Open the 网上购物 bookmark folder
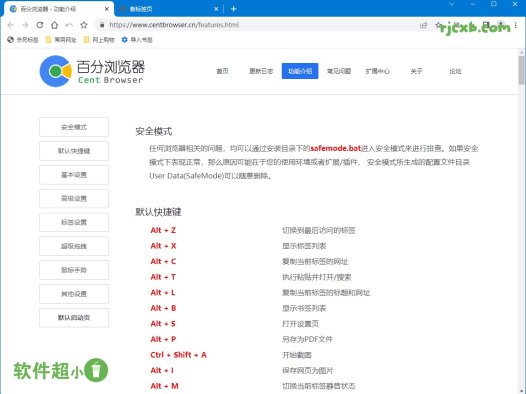The height and width of the screenshot is (394, 526). (x=99, y=40)
